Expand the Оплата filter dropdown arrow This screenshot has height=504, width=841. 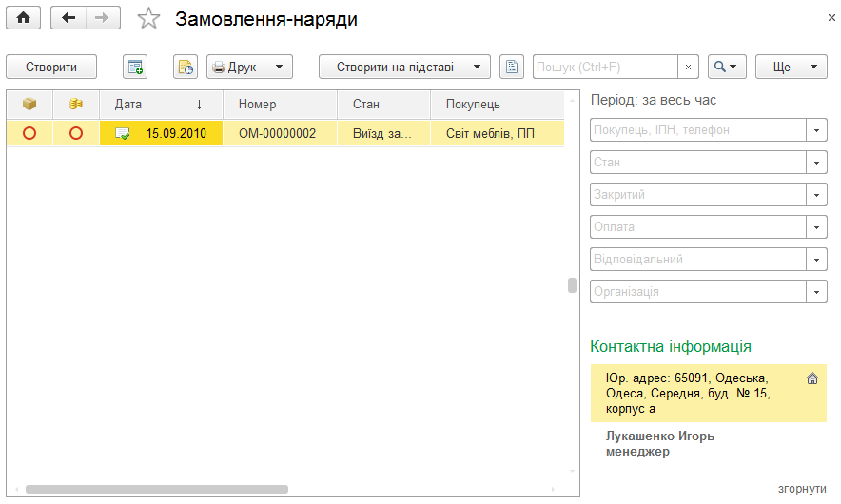point(817,226)
